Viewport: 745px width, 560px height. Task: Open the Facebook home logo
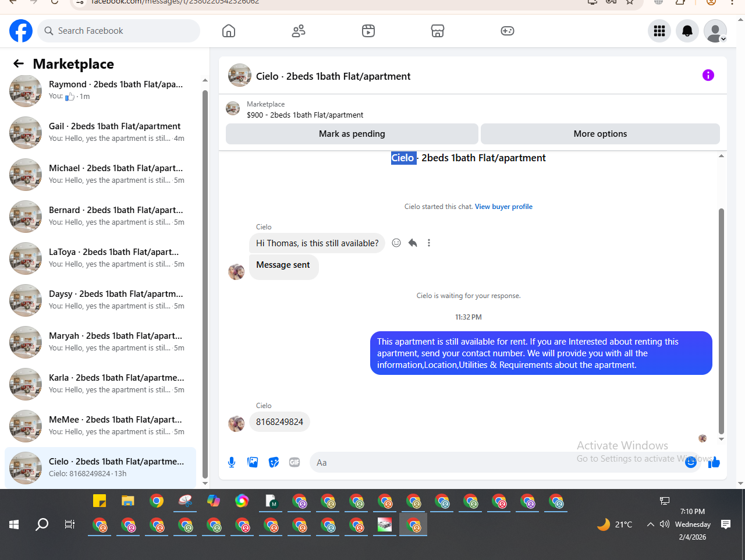[x=21, y=31]
